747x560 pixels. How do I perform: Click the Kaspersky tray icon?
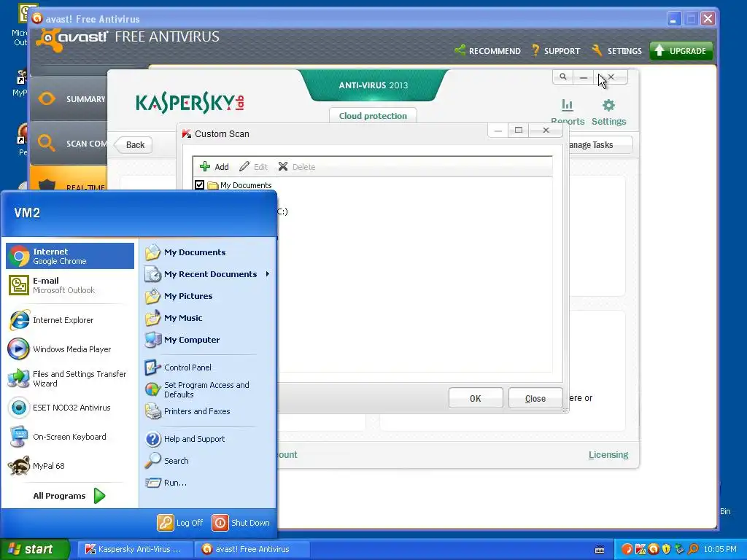tap(640, 550)
